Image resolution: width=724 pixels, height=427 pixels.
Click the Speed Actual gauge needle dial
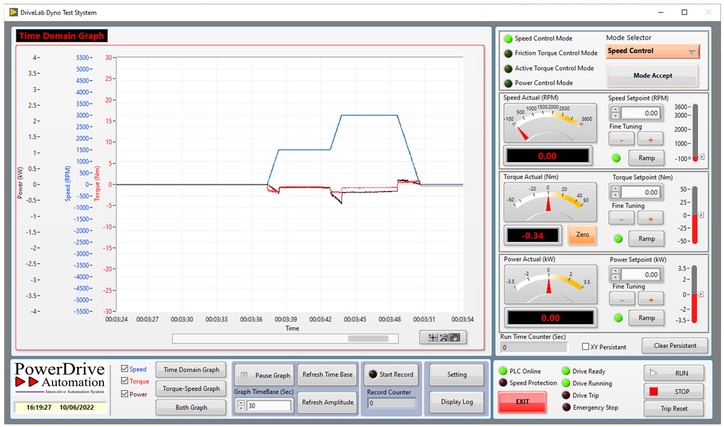click(x=550, y=123)
